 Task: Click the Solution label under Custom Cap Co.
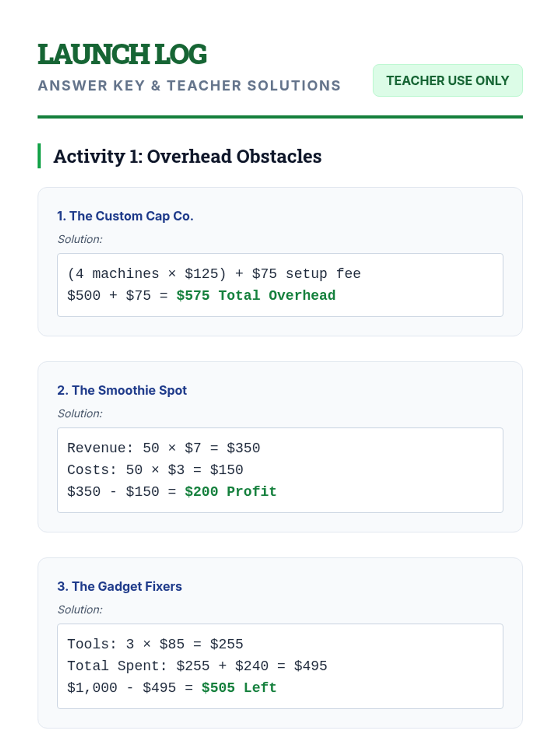click(x=80, y=239)
